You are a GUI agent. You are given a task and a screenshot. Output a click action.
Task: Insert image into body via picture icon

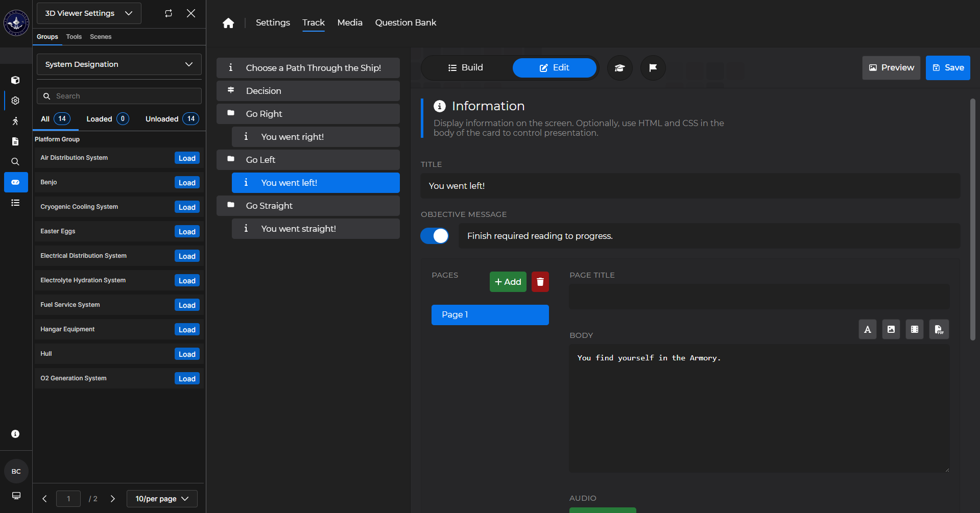tap(891, 329)
